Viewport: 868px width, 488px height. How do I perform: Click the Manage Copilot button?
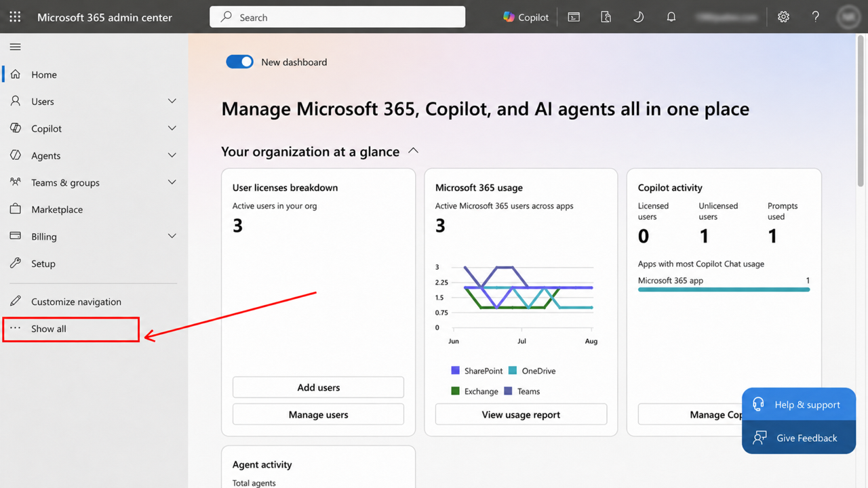coord(690,415)
